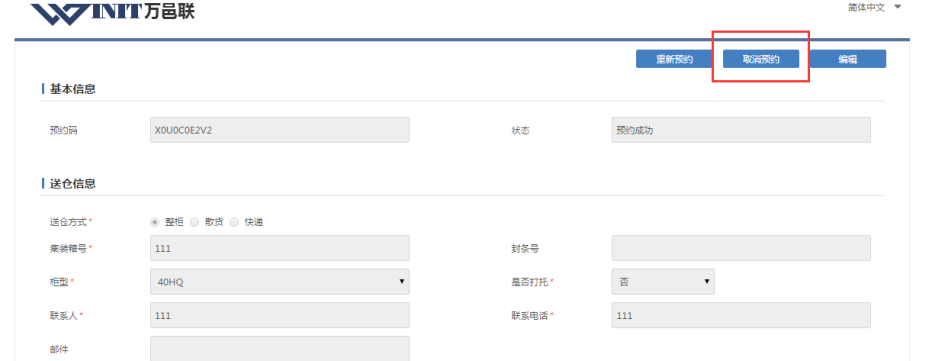Click the 邮件 input field
The width and height of the screenshot is (945, 361).
tap(280, 348)
